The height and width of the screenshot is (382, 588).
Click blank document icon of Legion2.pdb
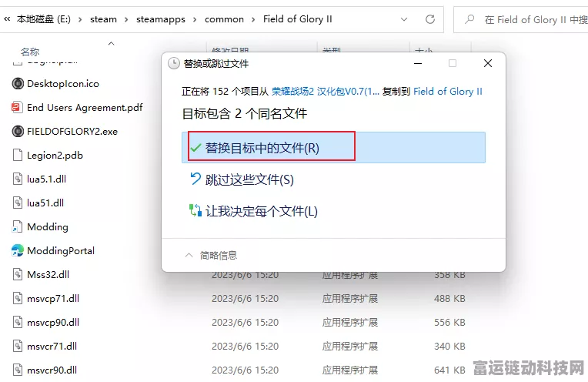tap(18, 155)
